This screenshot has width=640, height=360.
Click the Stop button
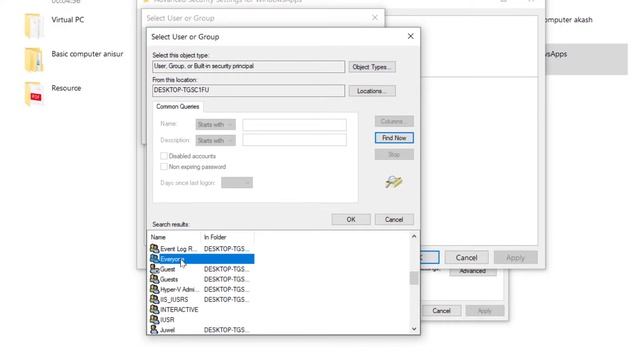point(394,155)
